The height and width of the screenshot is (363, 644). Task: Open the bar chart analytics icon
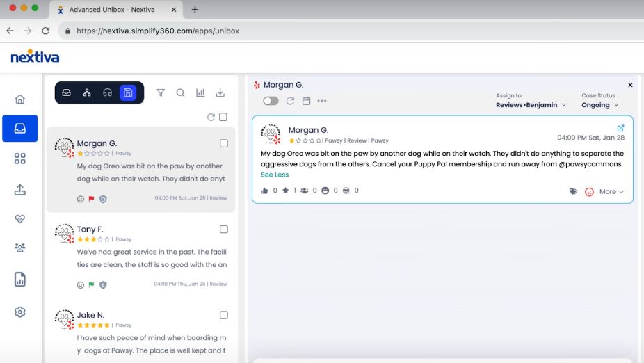pyautogui.click(x=200, y=92)
